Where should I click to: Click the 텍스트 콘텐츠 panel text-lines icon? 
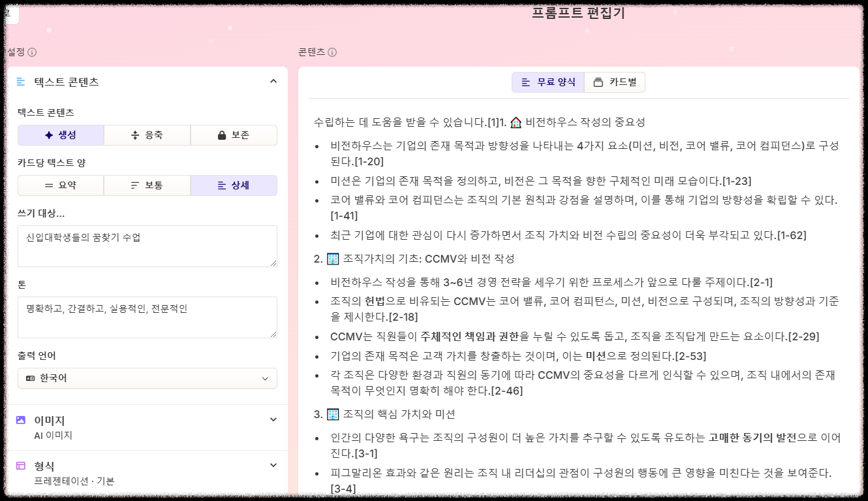click(x=20, y=82)
